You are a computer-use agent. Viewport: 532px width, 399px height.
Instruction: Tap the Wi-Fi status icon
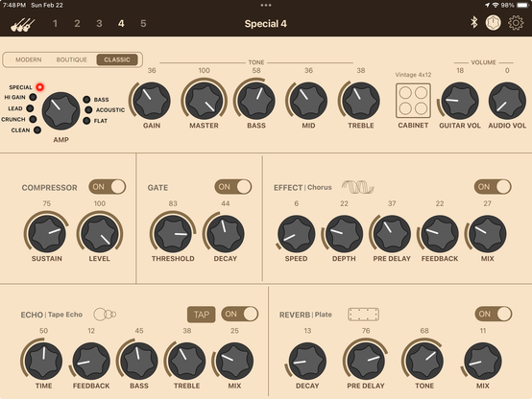tap(496, 5)
